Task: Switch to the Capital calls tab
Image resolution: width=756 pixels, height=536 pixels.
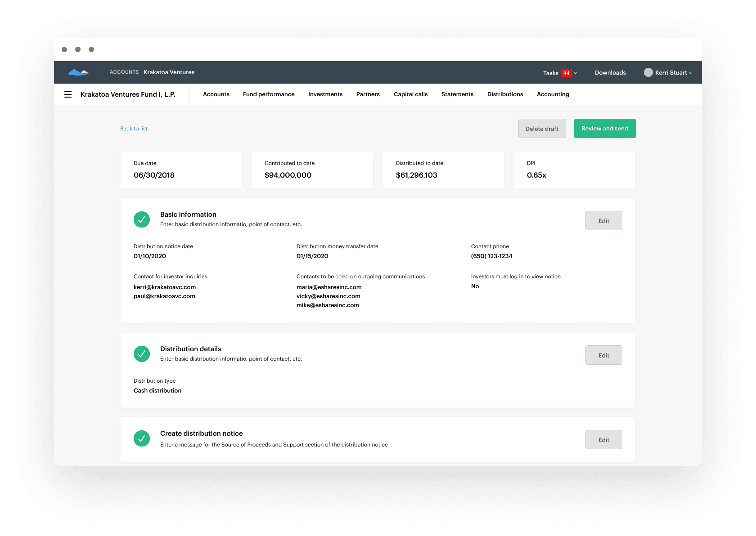Action: click(410, 94)
